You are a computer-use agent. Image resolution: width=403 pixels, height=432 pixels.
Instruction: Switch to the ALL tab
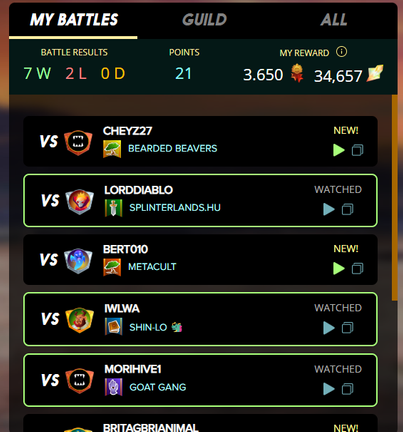(334, 20)
